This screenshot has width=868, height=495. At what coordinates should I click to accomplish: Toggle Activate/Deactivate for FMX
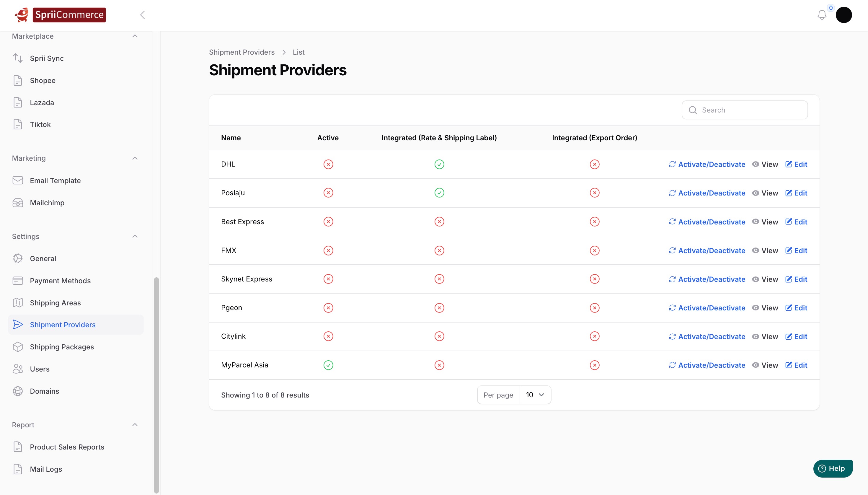pyautogui.click(x=707, y=250)
